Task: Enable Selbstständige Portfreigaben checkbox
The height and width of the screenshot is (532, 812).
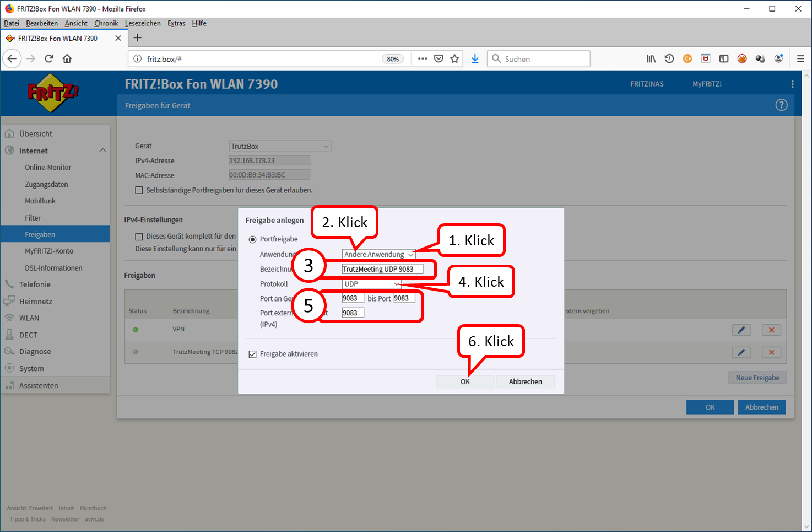Action: (x=139, y=190)
